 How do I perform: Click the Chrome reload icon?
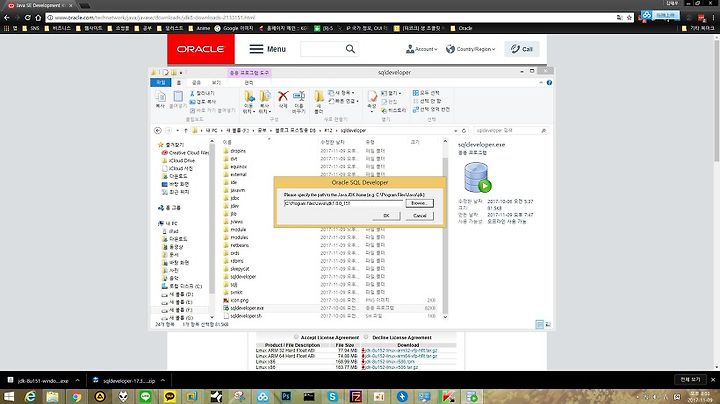point(28,17)
